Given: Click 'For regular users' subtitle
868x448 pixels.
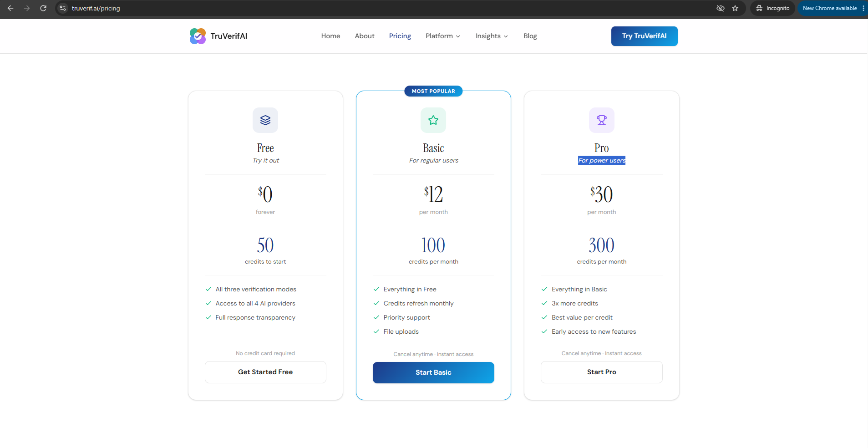Looking at the screenshot, I should click(x=433, y=160).
